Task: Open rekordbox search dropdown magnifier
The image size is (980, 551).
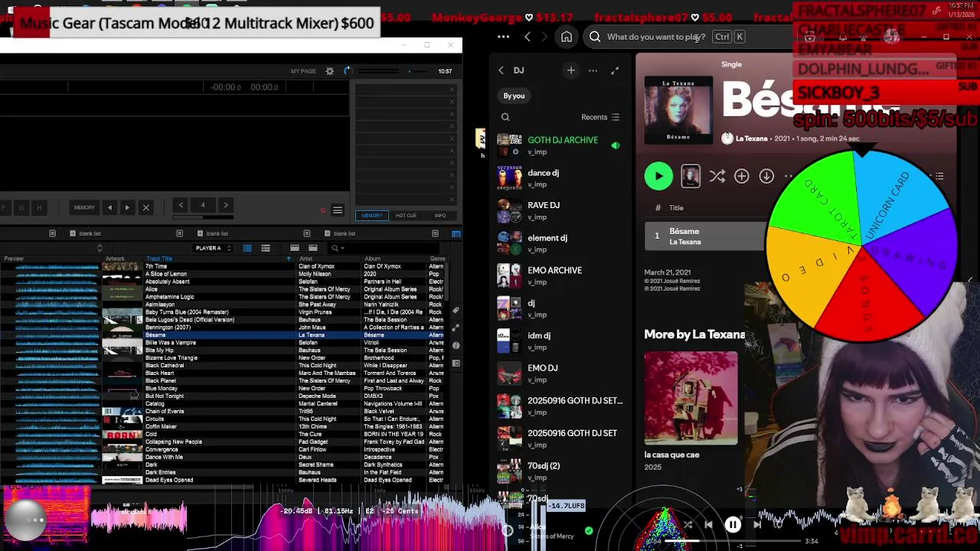Action: point(335,248)
